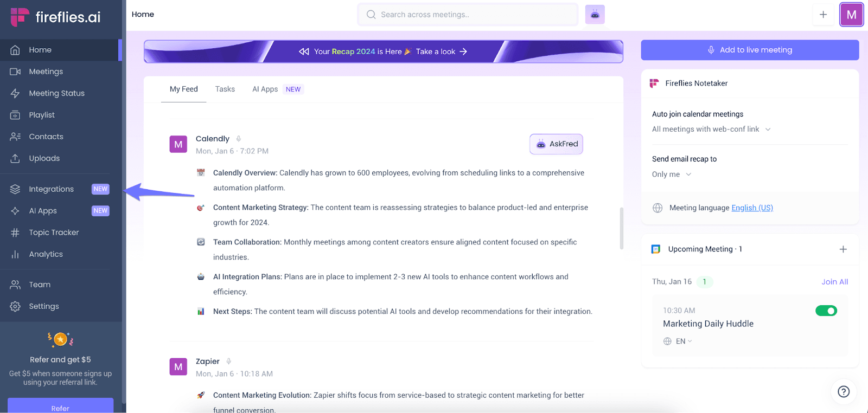
Task: Click the Topic Tracker hash icon
Action: pyautogui.click(x=15, y=233)
